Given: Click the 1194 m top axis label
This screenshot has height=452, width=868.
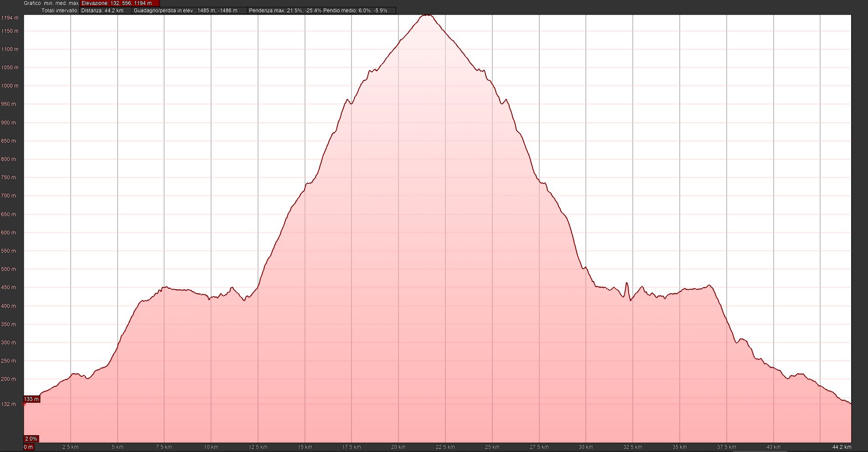Looking at the screenshot, I should 10,18.
